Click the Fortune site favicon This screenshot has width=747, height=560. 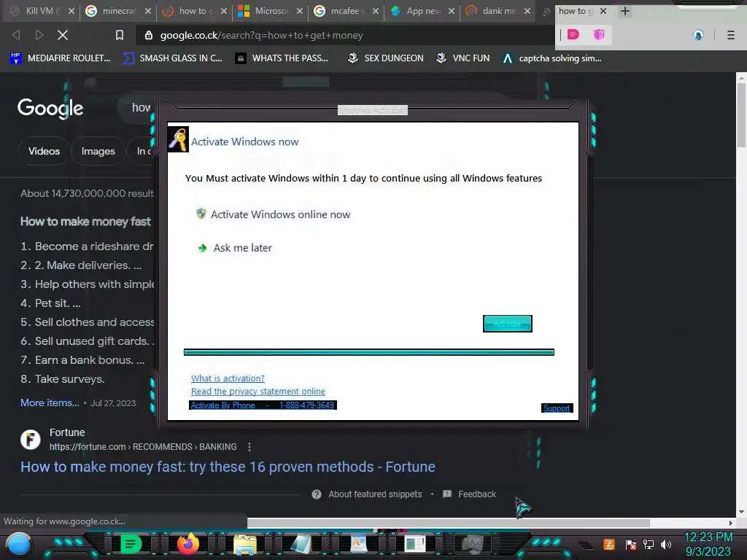click(30, 439)
